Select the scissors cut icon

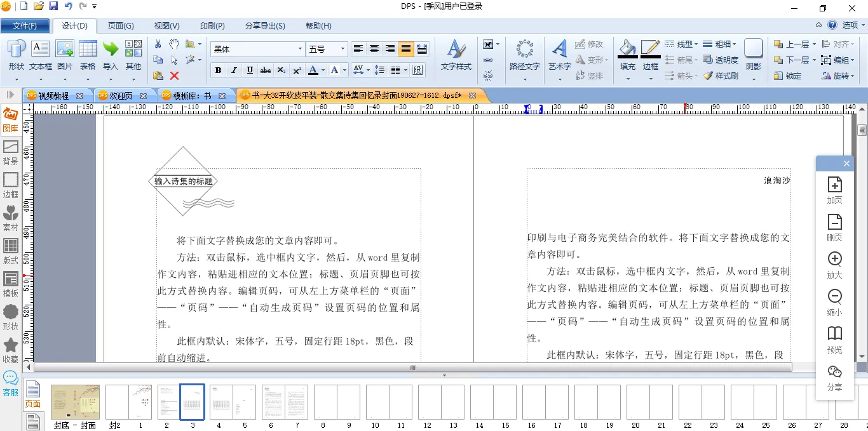coord(158,44)
